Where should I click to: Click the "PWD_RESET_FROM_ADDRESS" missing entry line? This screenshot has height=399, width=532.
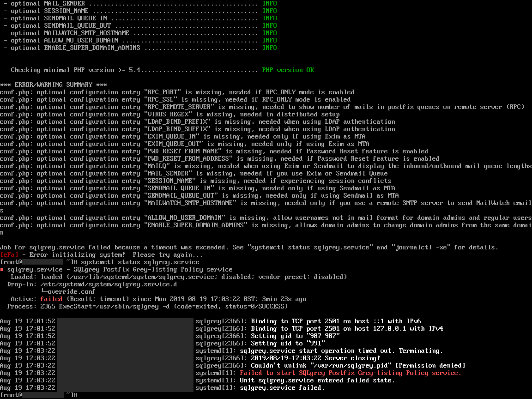[x=219, y=159]
